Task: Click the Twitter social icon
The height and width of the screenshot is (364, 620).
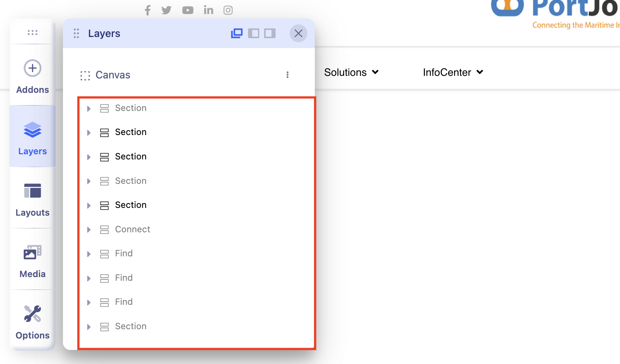Action: tap(166, 10)
